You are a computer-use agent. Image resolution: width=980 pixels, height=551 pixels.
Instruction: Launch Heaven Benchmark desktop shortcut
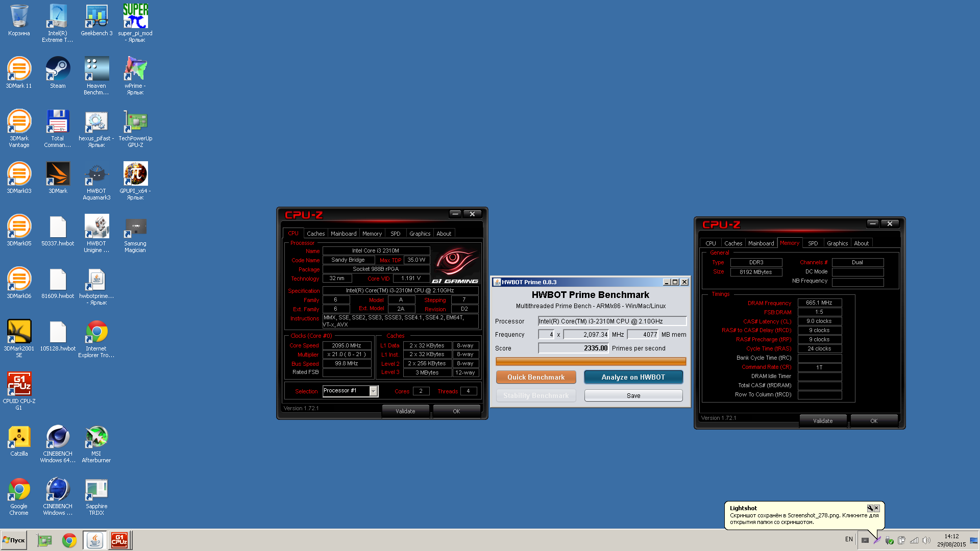(x=96, y=76)
